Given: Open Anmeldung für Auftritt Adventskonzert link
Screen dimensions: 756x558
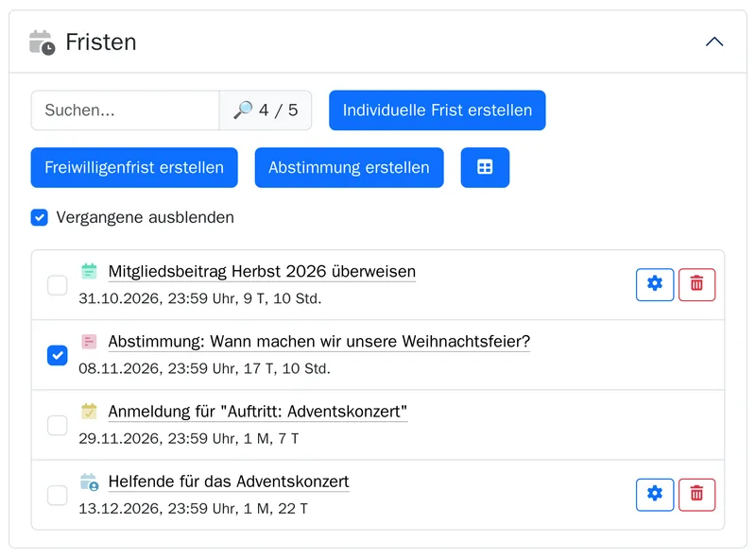Looking at the screenshot, I should point(258,412).
